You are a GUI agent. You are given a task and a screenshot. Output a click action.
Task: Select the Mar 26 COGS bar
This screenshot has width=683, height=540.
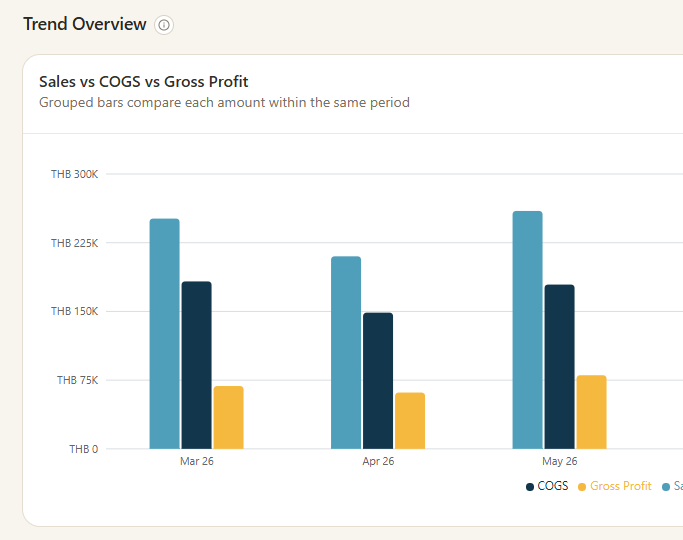coord(196,365)
